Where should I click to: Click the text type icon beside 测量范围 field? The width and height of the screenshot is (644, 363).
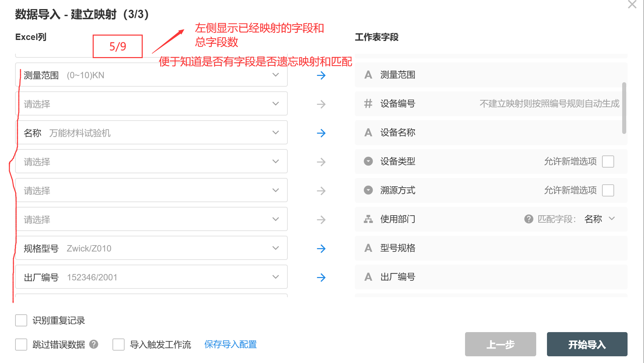click(368, 75)
